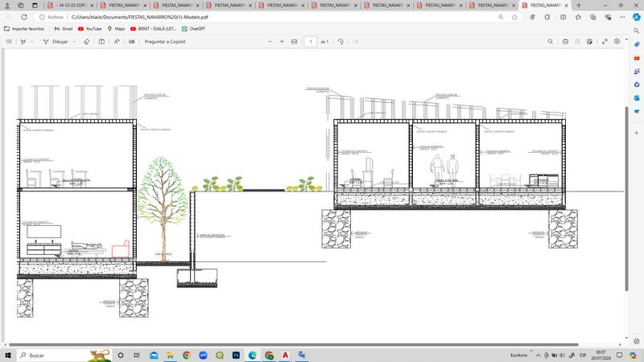The width and height of the screenshot is (644, 362).
Task: Open PDF viewer settings gear
Action: click(x=617, y=42)
